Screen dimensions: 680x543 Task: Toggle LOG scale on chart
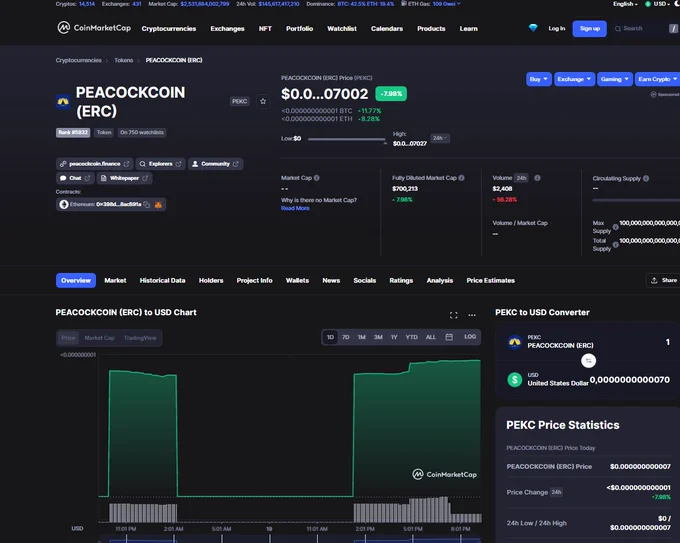click(x=470, y=337)
